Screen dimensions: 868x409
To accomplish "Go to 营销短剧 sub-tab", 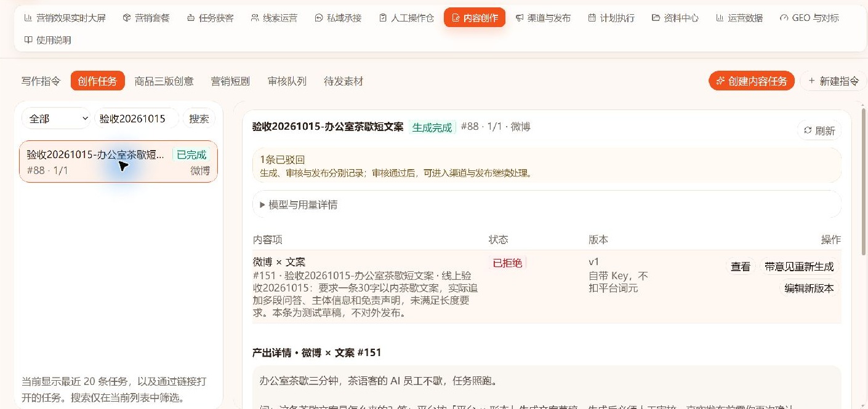I will [x=230, y=81].
